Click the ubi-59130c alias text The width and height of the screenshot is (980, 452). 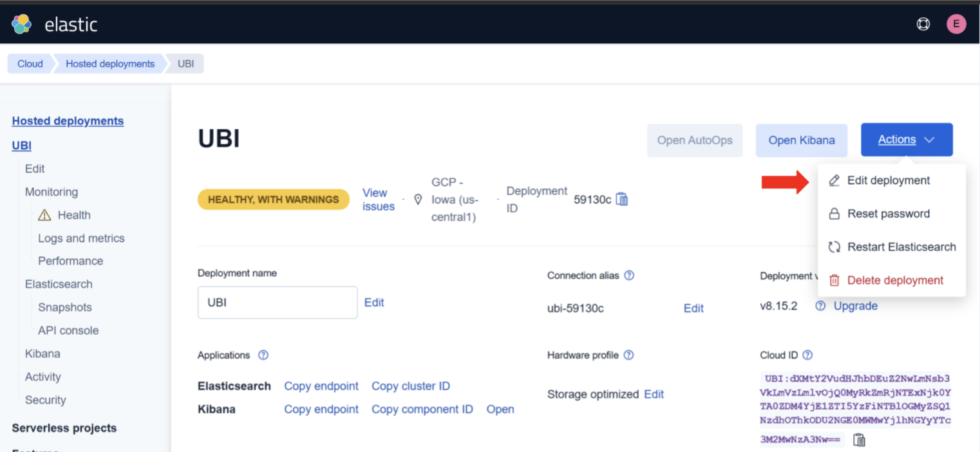[x=576, y=308]
